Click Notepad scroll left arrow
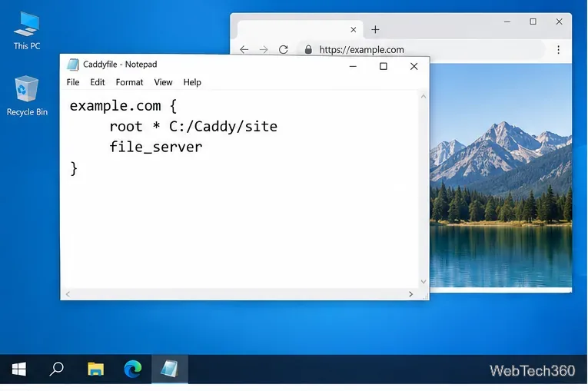 tap(68, 294)
